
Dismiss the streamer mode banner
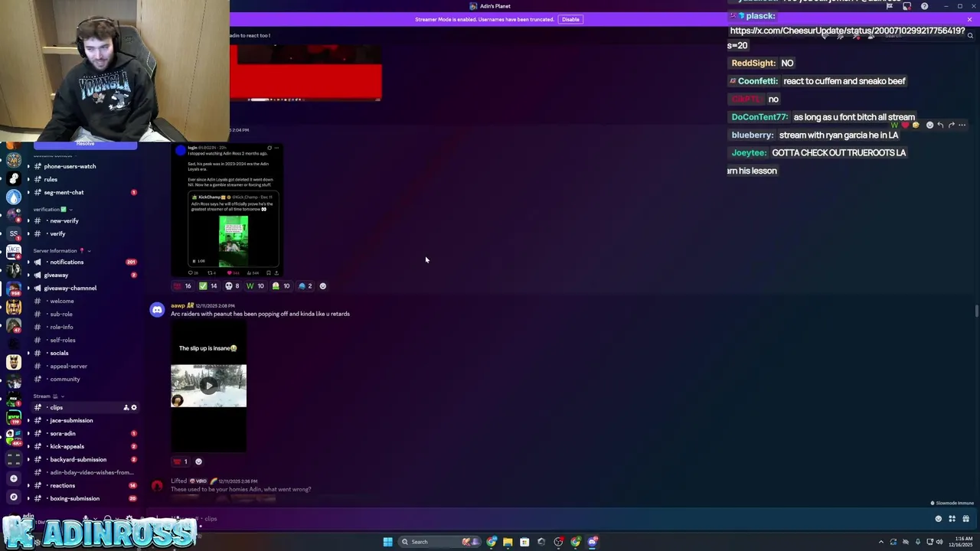(x=969, y=19)
